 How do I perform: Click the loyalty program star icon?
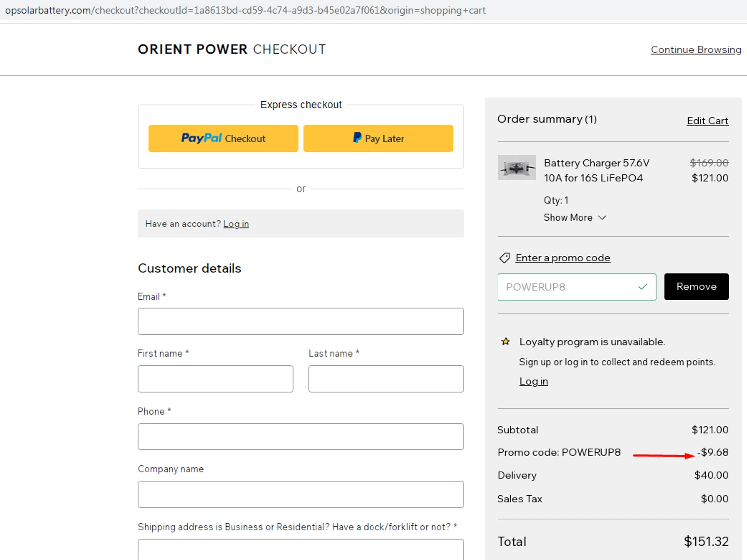[505, 342]
